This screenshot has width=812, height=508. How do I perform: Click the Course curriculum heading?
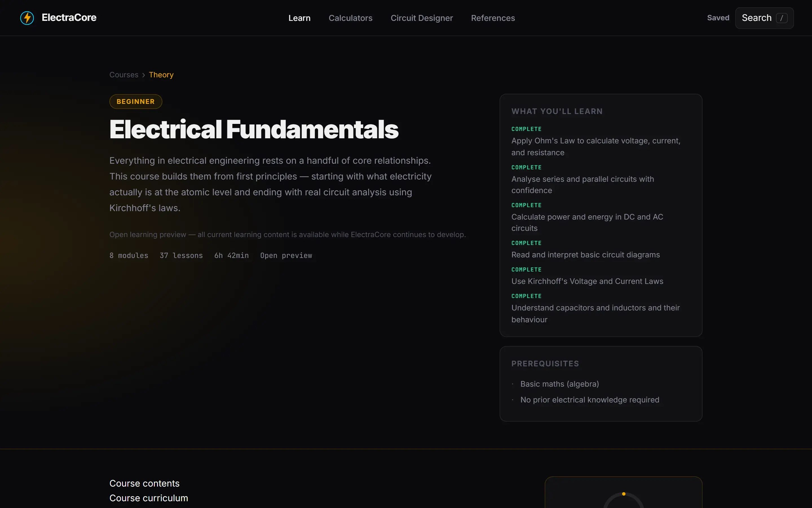click(149, 498)
